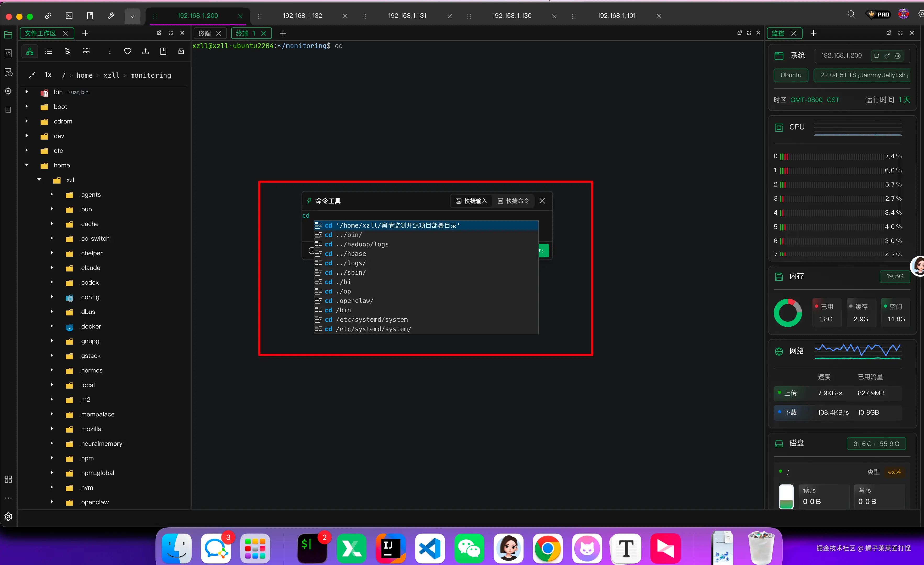Open Google Chrome from the Dock
The image size is (924, 565).
(x=548, y=548)
